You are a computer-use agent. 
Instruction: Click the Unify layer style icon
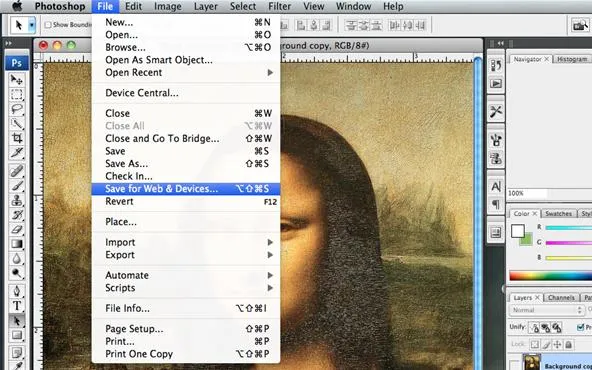(557, 327)
